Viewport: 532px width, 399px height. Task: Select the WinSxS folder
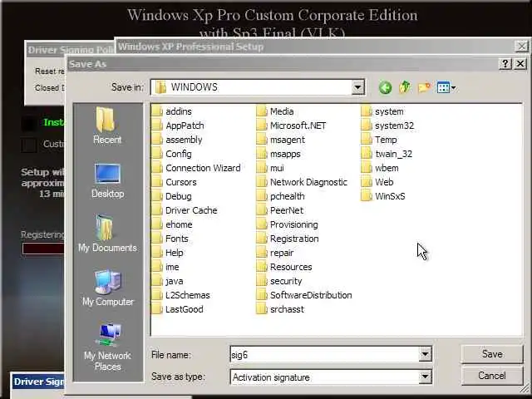coord(383,196)
